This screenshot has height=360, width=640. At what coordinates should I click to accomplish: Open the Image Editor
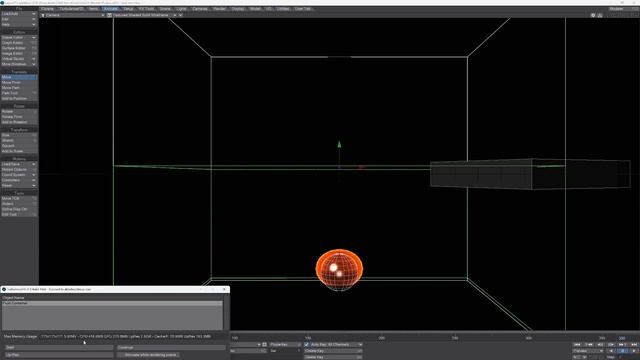pos(19,53)
